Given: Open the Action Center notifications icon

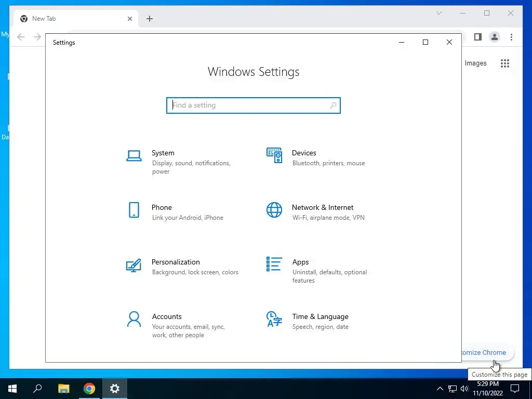Looking at the screenshot, I should (515, 389).
